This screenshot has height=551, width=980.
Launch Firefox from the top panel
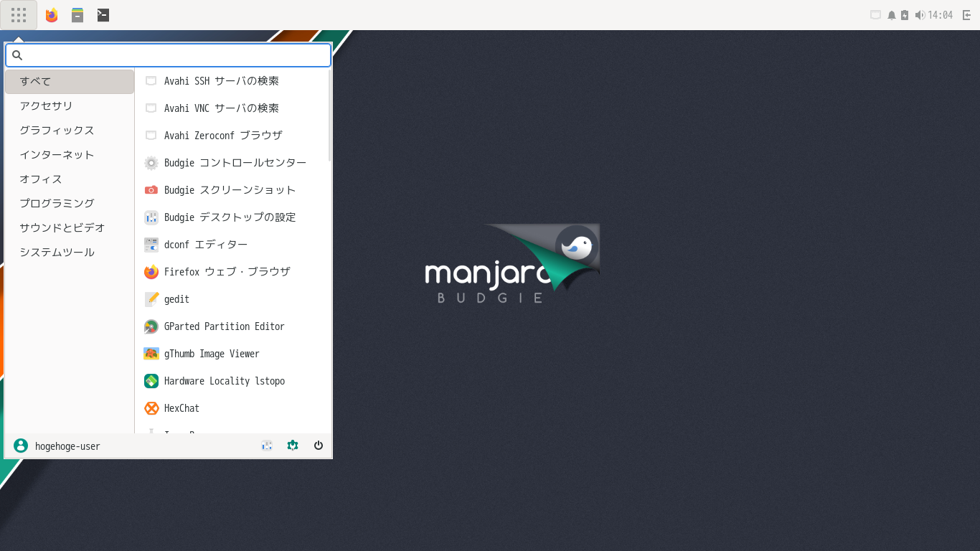tap(52, 15)
